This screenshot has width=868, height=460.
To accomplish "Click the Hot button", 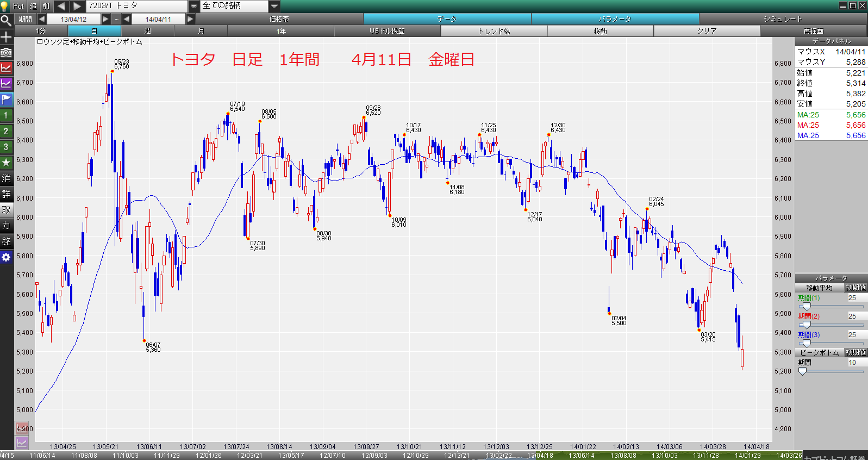I will [18, 6].
